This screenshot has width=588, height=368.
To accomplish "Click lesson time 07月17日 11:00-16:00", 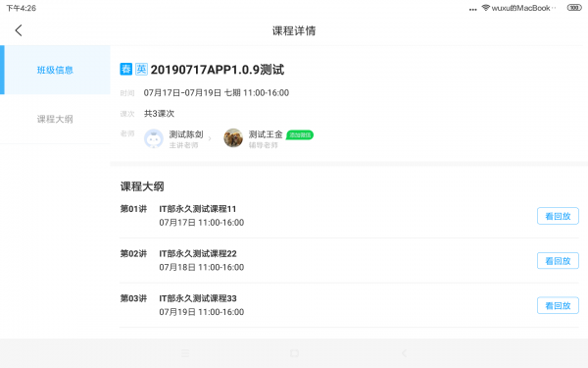I will pyautogui.click(x=202, y=223).
